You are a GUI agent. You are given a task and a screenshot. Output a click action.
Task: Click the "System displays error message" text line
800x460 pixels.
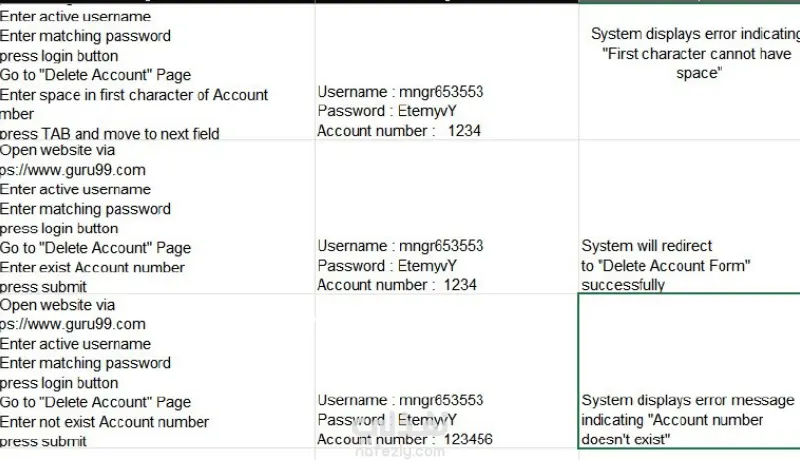[688, 401]
